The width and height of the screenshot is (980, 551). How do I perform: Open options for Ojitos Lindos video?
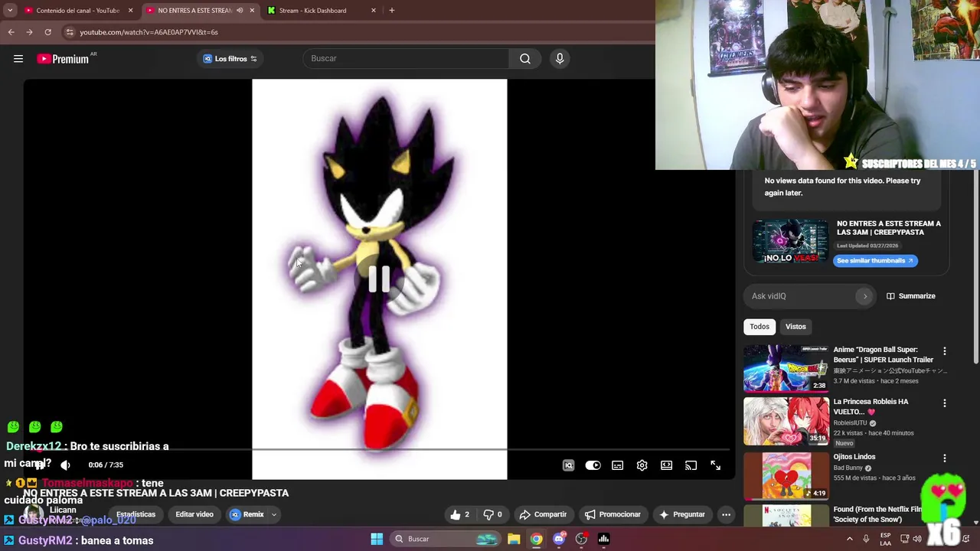[944, 458]
